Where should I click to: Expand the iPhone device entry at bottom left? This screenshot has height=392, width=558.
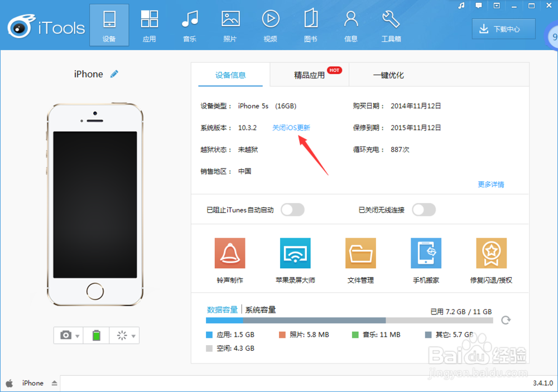click(x=55, y=383)
